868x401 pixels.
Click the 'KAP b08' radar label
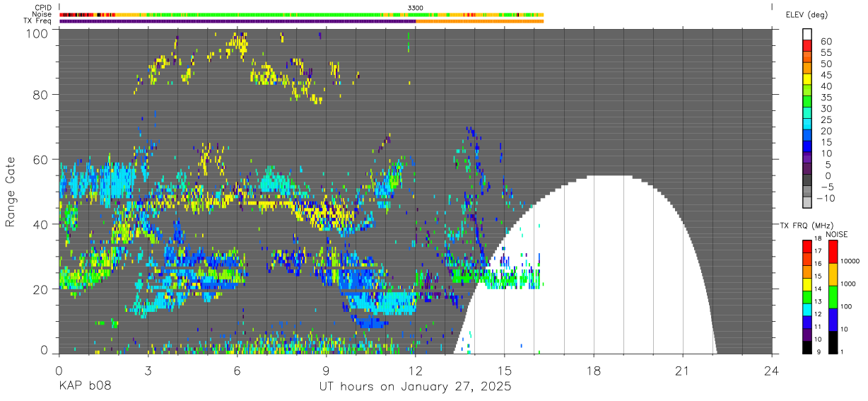(x=84, y=387)
